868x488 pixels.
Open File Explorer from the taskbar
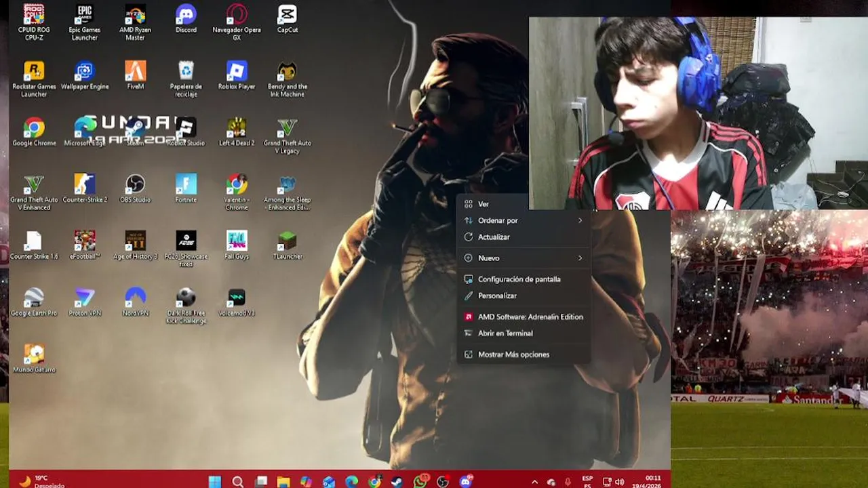tap(283, 482)
